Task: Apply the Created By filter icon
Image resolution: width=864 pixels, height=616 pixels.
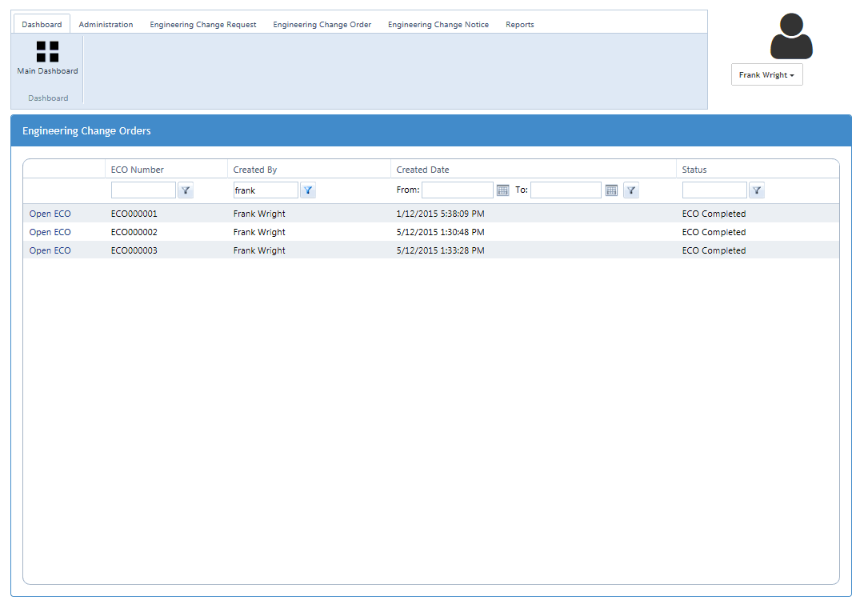Action: tap(308, 190)
